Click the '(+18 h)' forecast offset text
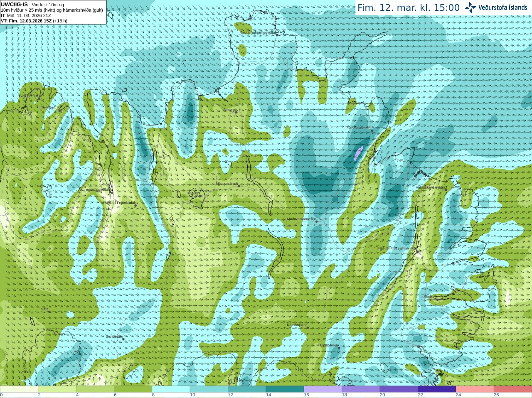 point(60,21)
